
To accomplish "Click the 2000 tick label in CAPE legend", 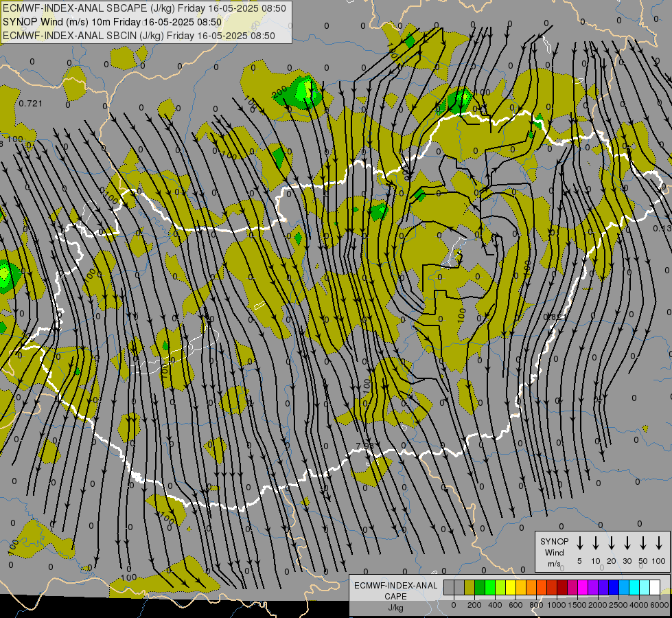I will (x=598, y=605).
